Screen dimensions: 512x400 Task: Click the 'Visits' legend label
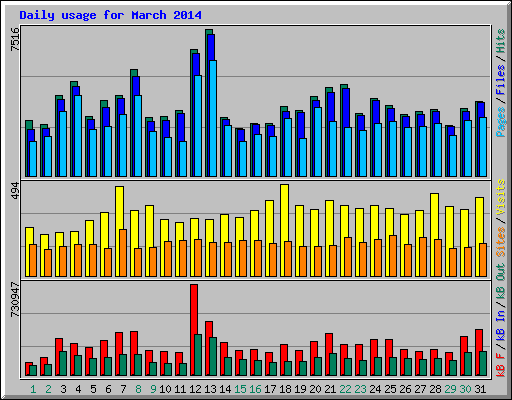click(x=501, y=197)
